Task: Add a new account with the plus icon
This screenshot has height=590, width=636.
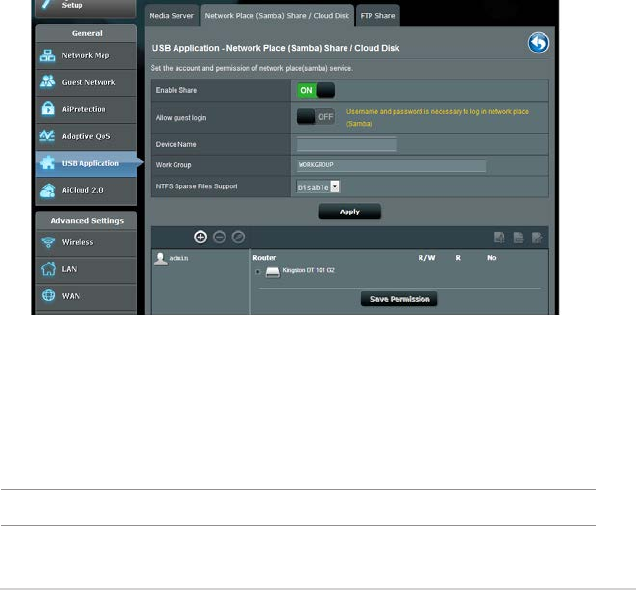Action: pos(200,237)
